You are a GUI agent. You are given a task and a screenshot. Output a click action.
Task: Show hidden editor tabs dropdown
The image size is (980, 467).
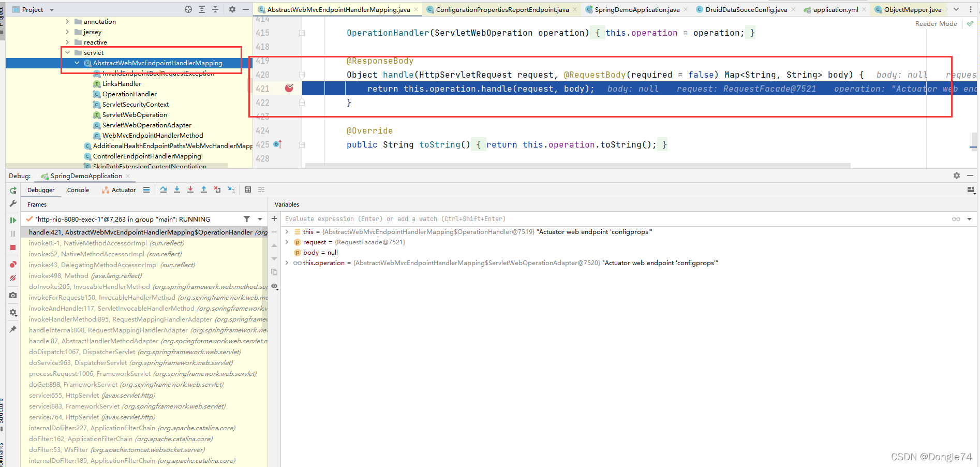[x=956, y=9]
